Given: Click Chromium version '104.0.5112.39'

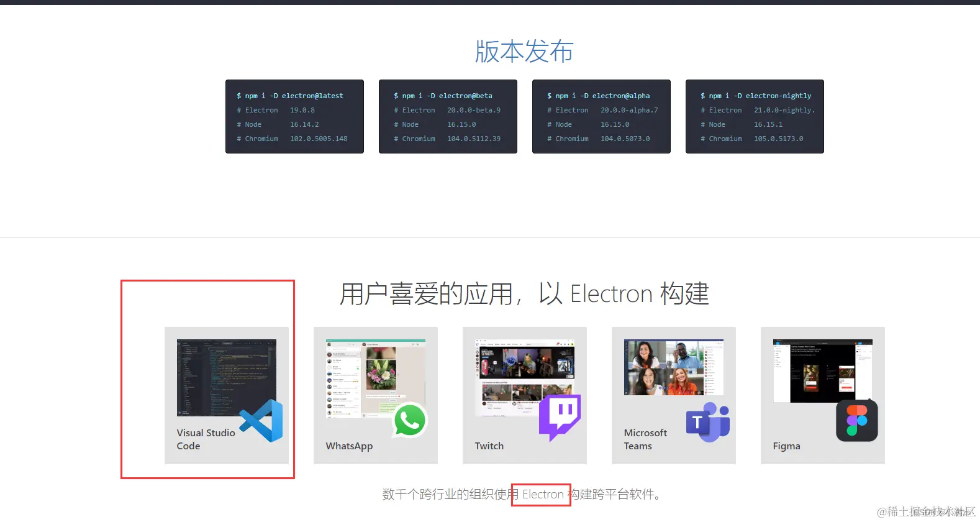Looking at the screenshot, I should (474, 139).
